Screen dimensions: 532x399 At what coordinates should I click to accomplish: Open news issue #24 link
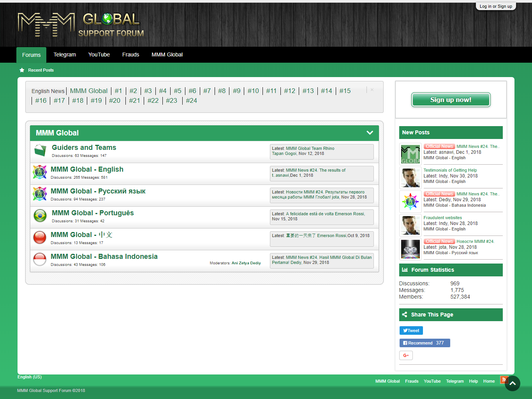click(192, 100)
